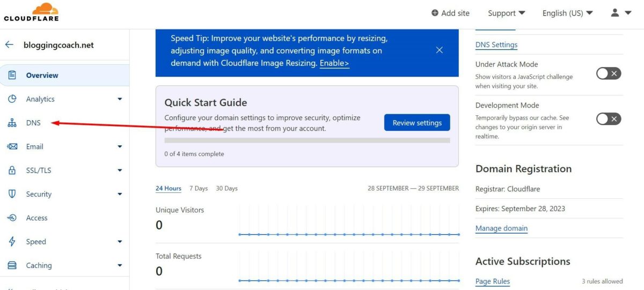
Task: Dismiss the Speed Tip banner
Action: point(439,50)
